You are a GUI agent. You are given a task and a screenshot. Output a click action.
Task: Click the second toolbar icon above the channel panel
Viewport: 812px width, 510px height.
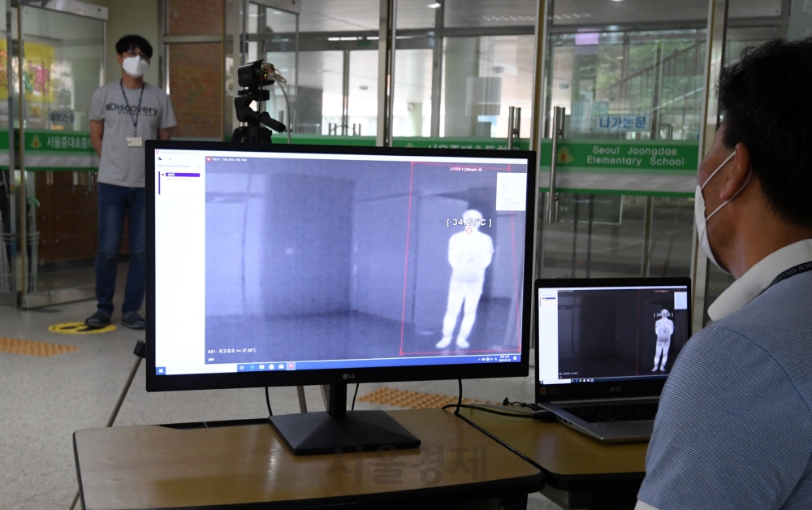pyautogui.click(x=170, y=159)
